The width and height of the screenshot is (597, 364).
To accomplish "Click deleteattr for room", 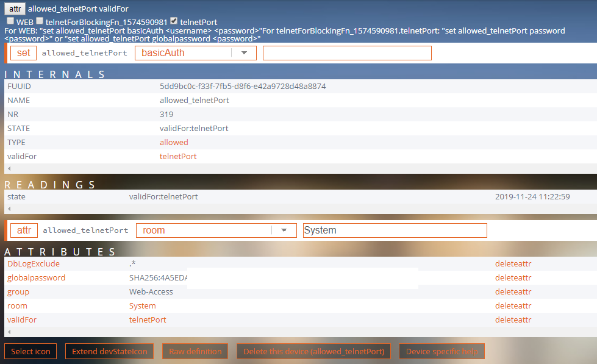I will (513, 306).
